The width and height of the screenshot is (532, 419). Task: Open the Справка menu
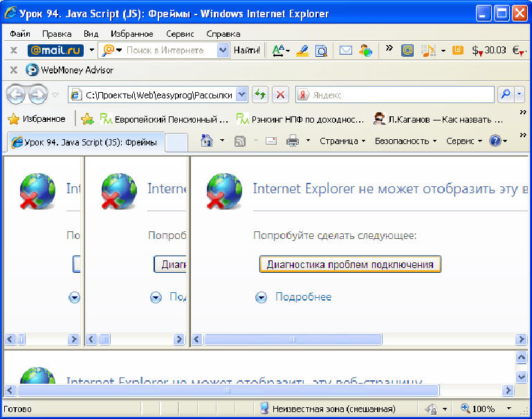click(223, 34)
